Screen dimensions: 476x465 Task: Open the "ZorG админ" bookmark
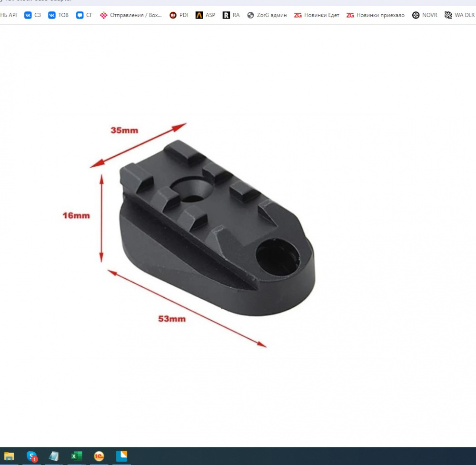(267, 15)
